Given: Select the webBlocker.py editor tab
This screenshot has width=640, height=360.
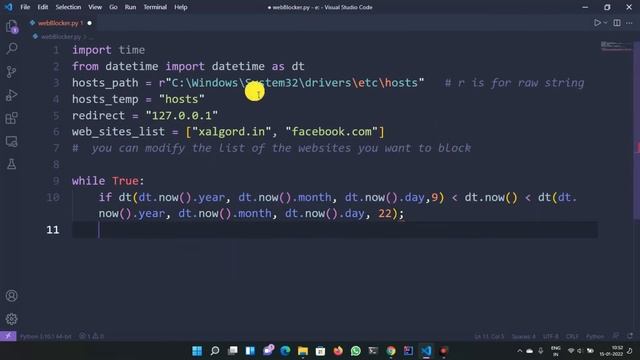Looking at the screenshot, I should (60, 23).
